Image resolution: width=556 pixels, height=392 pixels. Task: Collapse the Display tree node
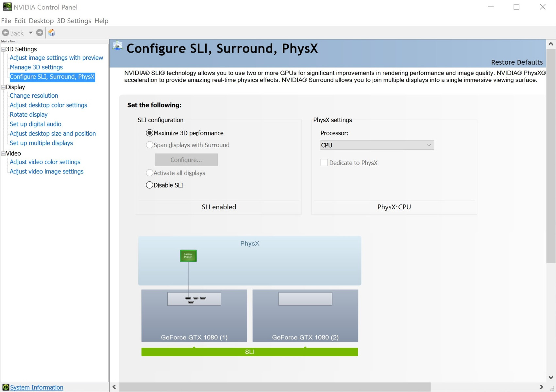pos(3,87)
